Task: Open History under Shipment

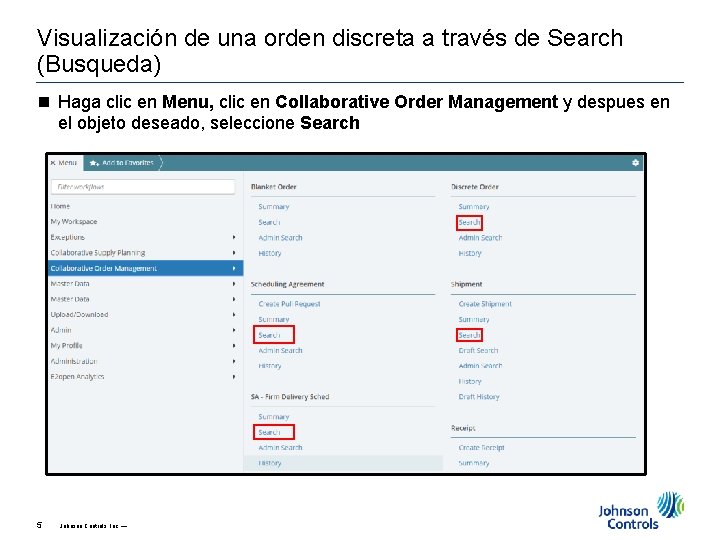Action: click(470, 381)
